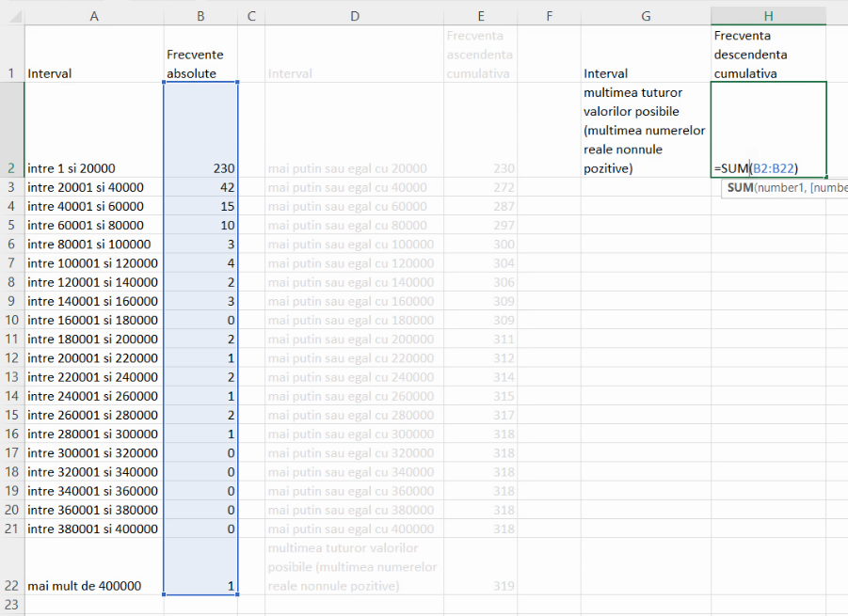
Task: Click the bottom-right handle of the B2:B22 range
Action: coord(237,594)
